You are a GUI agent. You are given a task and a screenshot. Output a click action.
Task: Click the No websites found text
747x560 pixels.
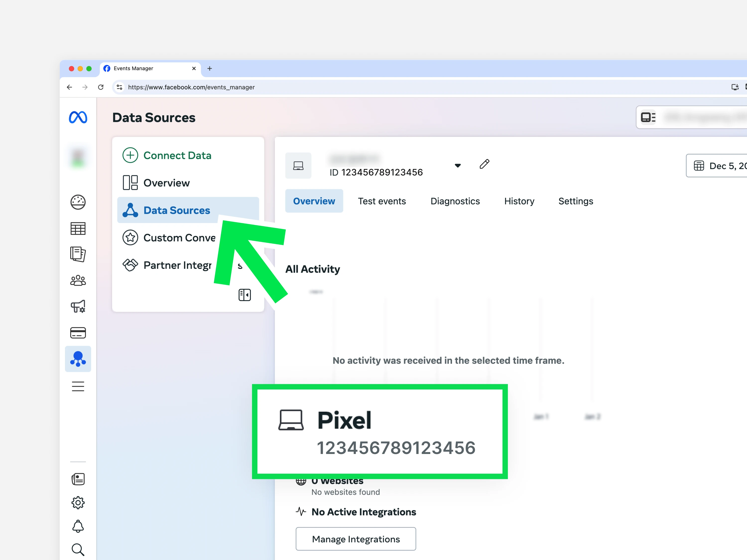[x=345, y=492]
